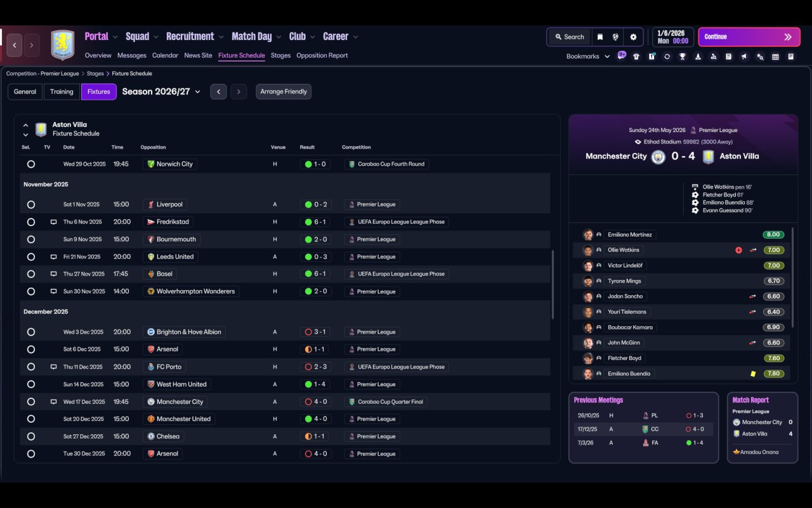The width and height of the screenshot is (812, 508).
Task: Go to the previous season with left arrow
Action: click(218, 91)
